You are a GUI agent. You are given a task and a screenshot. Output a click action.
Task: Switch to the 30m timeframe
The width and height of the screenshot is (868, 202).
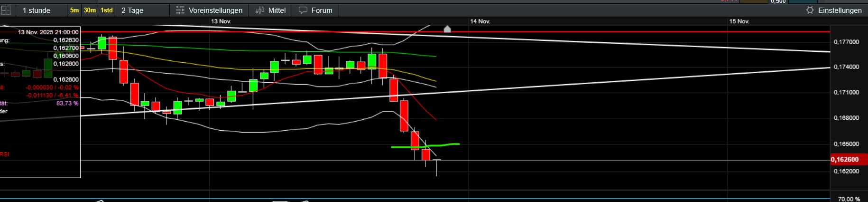pyautogui.click(x=90, y=10)
